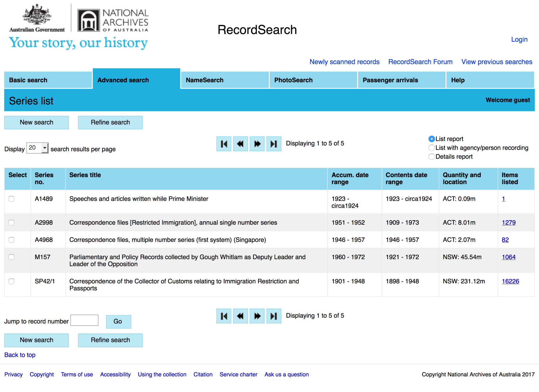Open the NameSearch tab

225,80
